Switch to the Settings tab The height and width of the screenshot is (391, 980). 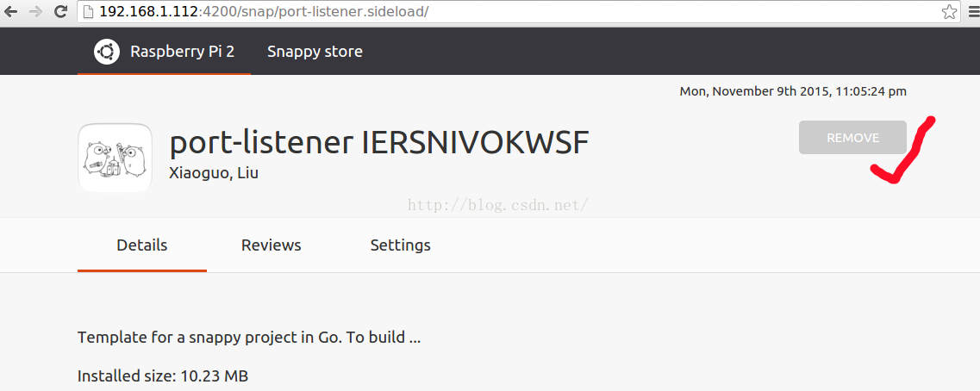(401, 245)
